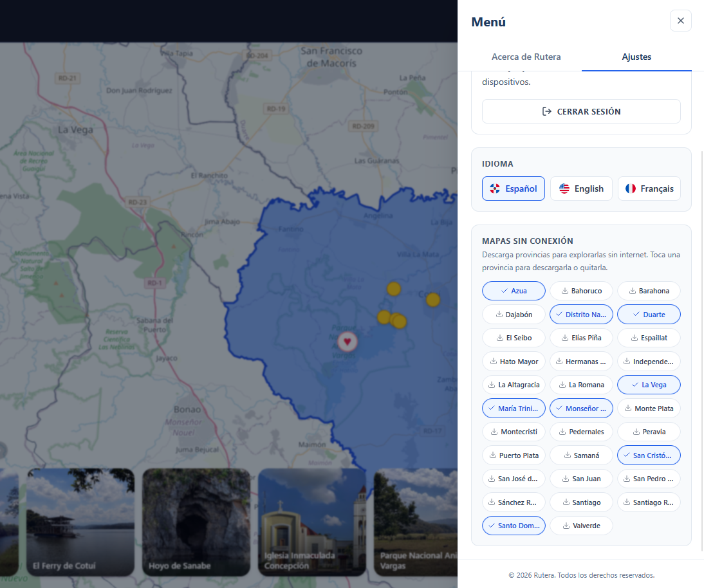
Task: Toggle the San Cristó... offline map
Action: pos(649,455)
